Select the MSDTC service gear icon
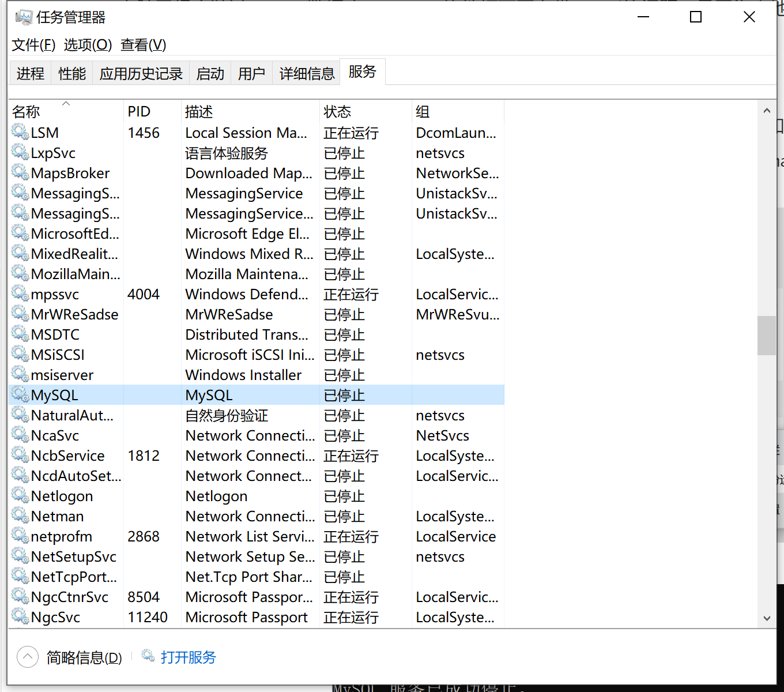Screen dimensions: 784x692 coord(20,334)
